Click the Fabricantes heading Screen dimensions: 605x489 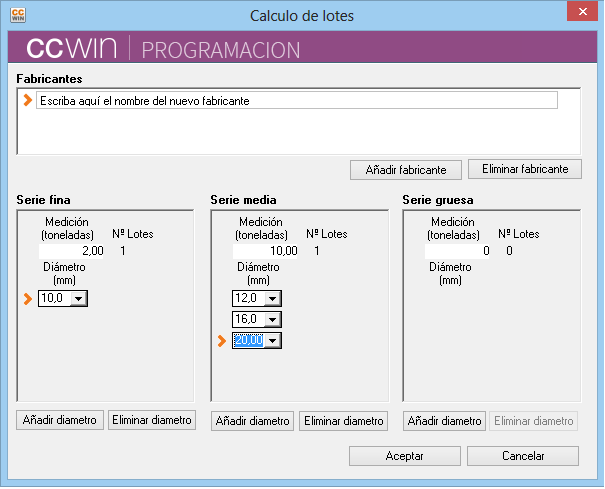(x=49, y=79)
